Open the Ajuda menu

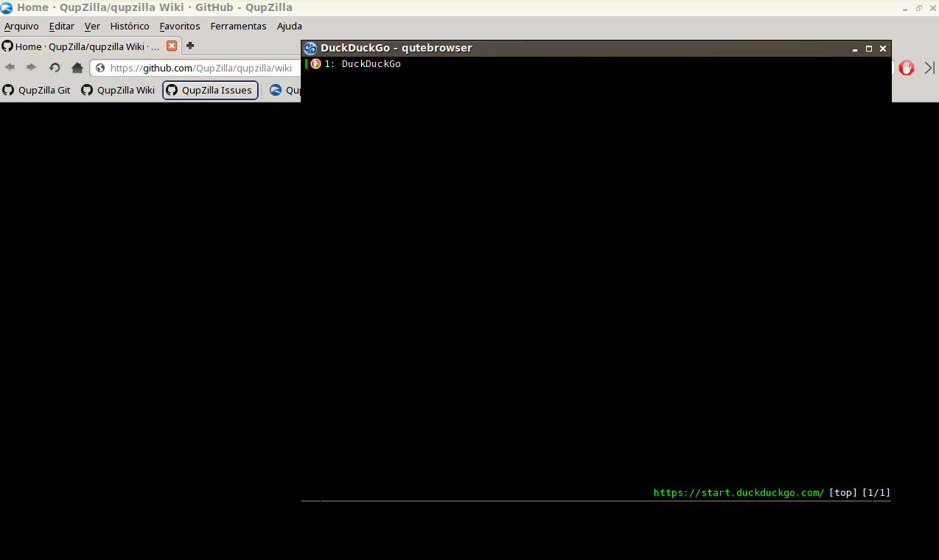(290, 26)
